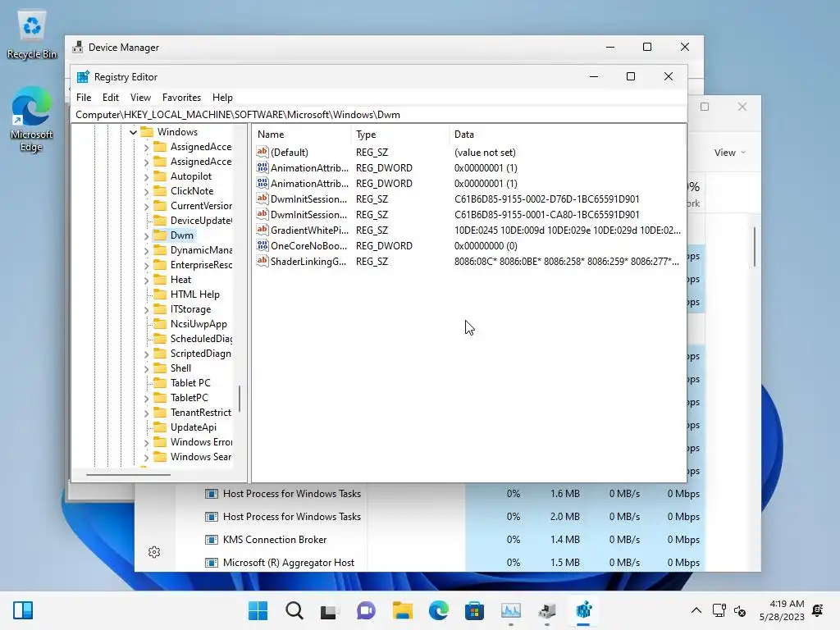Open the Favorites menu
Image resolution: width=840 pixels, height=630 pixels.
(x=181, y=98)
